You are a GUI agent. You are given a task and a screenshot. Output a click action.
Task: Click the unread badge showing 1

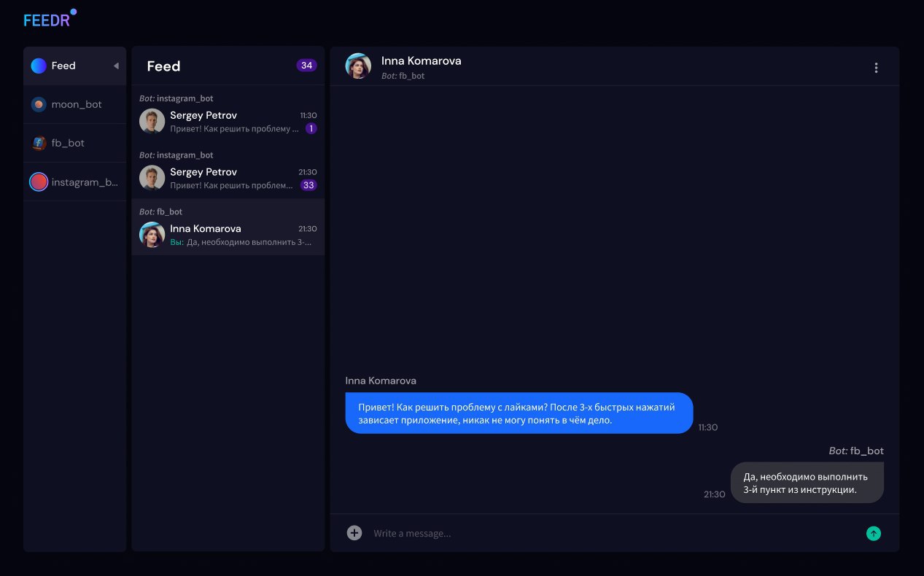coord(311,128)
